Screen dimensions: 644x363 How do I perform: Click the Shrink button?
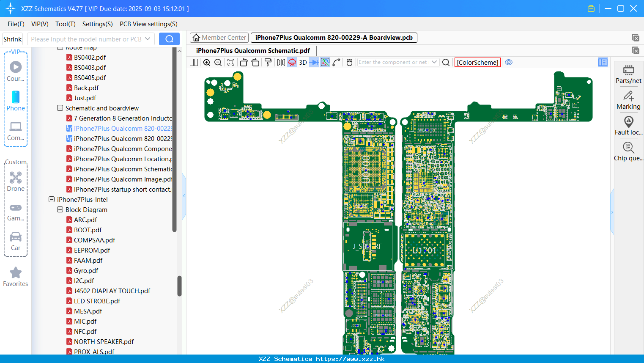(13, 39)
